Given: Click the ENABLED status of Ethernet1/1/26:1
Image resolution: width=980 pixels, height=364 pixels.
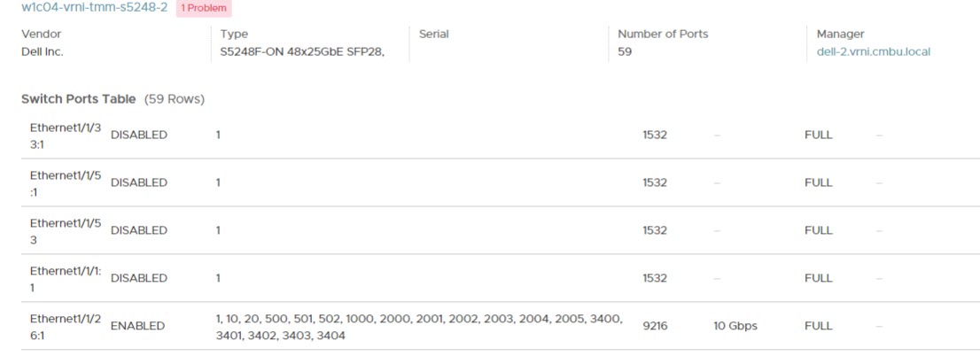Looking at the screenshot, I should [x=137, y=326].
